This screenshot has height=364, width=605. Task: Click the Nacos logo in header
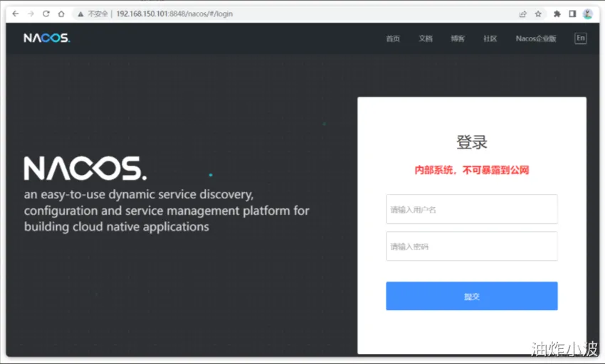[47, 38]
